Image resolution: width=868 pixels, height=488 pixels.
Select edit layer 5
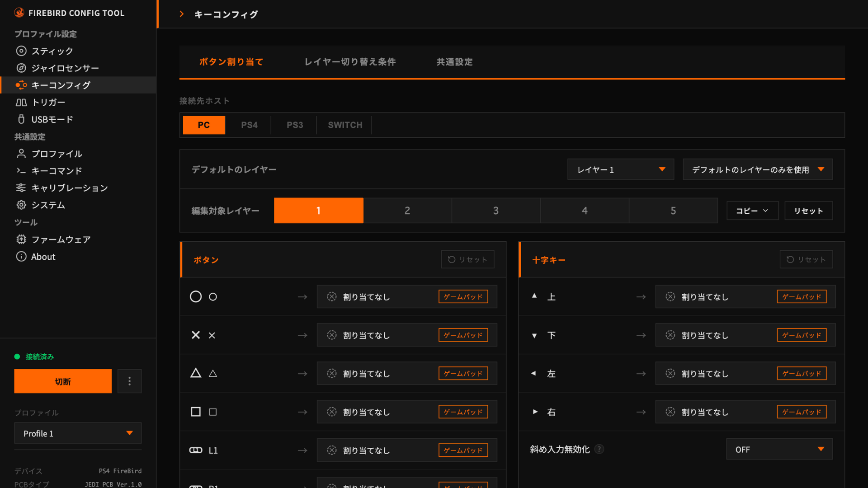pyautogui.click(x=673, y=211)
